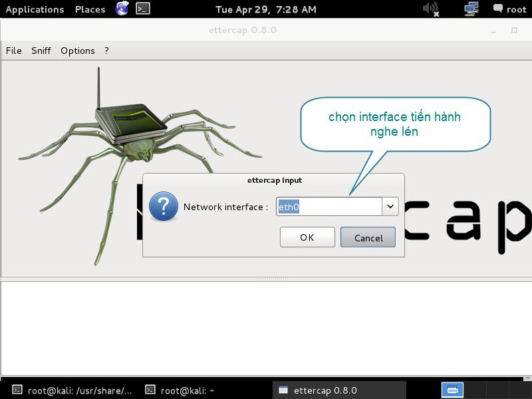The image size is (532, 399).
Task: Select ettercap 0.8.0 taskbar entry
Action: pyautogui.click(x=339, y=390)
